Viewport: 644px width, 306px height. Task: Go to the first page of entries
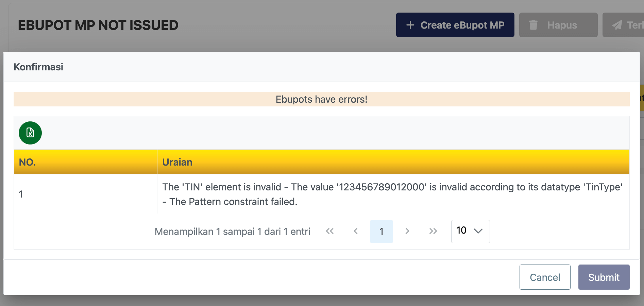(x=329, y=231)
